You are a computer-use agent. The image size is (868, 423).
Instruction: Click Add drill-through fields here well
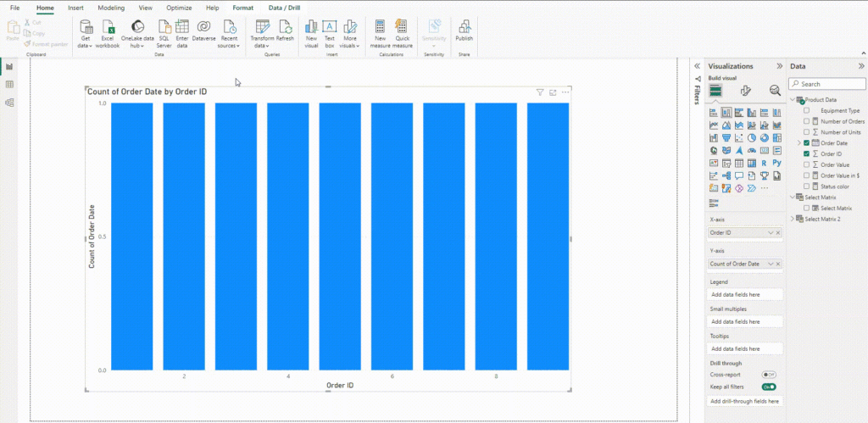coord(745,401)
